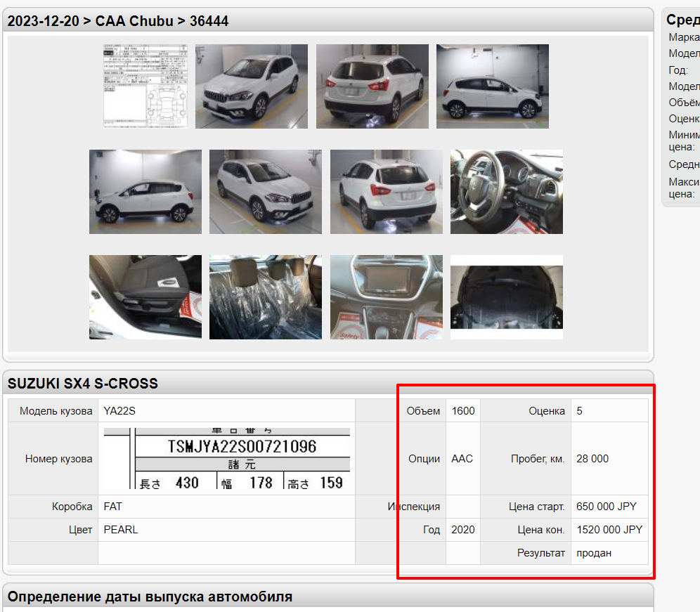Open front seat photo
Screen dimensions: 700x612
pyautogui.click(x=145, y=297)
